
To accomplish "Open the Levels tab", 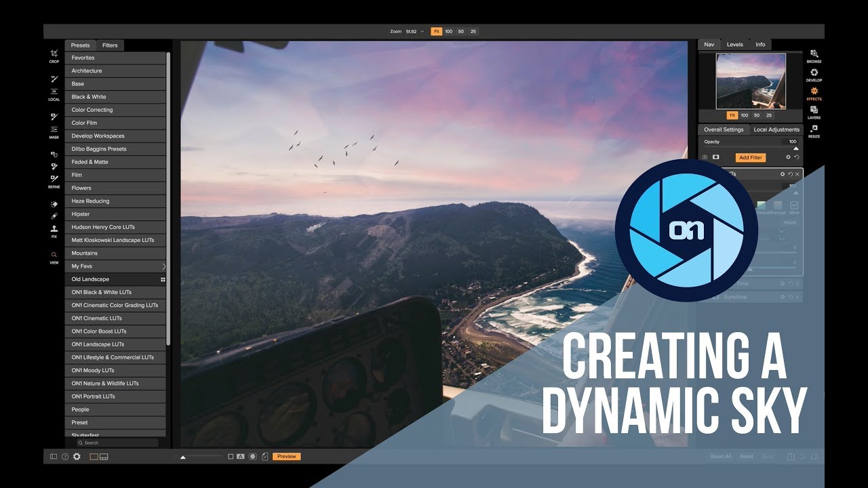I will click(735, 45).
